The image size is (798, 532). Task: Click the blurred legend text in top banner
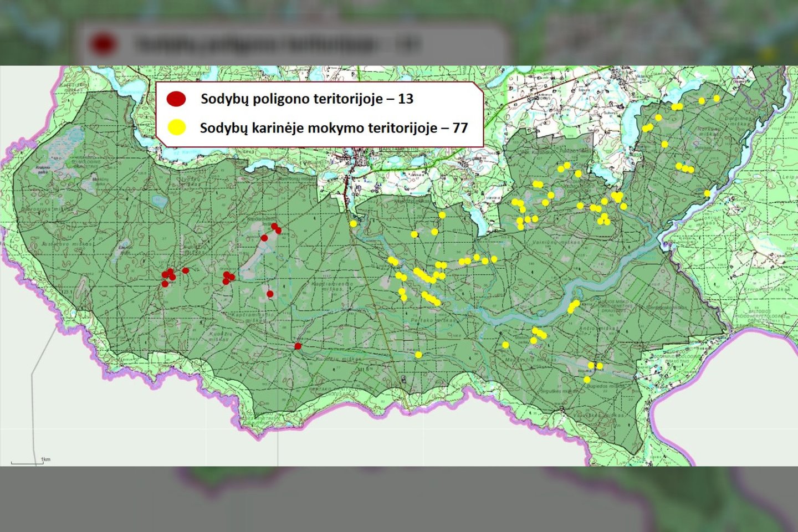pos(277,44)
